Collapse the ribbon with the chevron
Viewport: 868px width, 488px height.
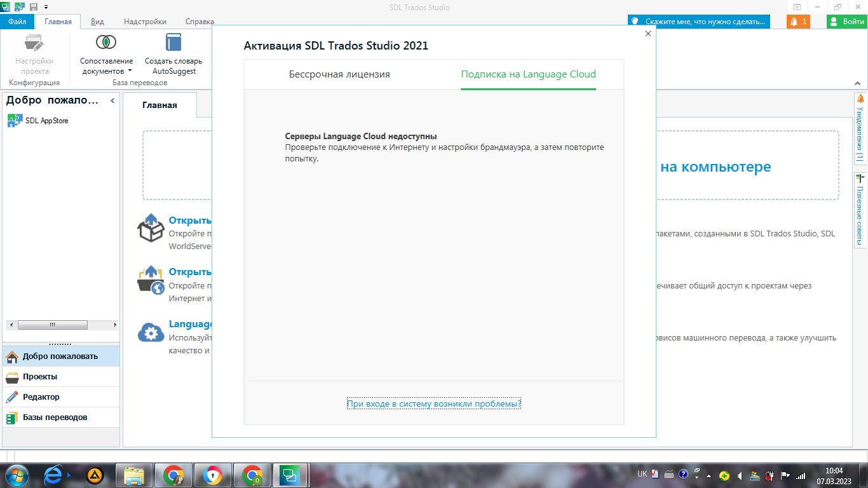point(858,82)
